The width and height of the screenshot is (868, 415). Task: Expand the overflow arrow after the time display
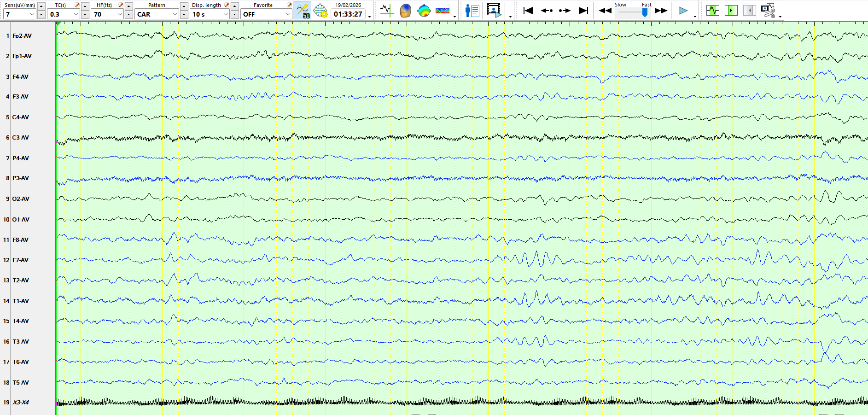pyautogui.click(x=369, y=17)
